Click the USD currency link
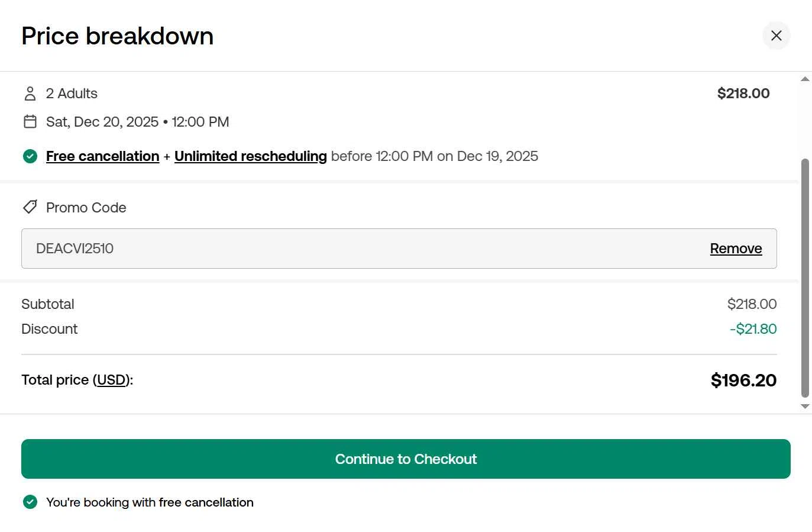This screenshot has width=812, height=532. pyautogui.click(x=112, y=380)
